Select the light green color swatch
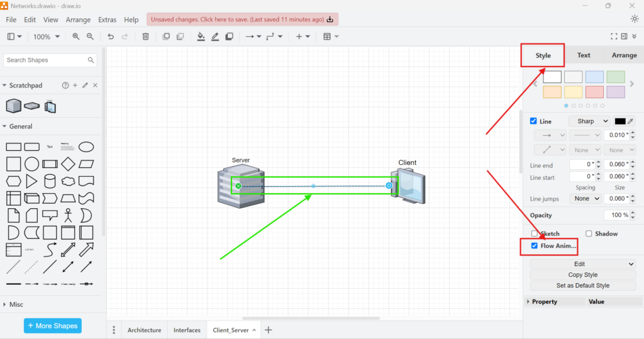 (616, 77)
